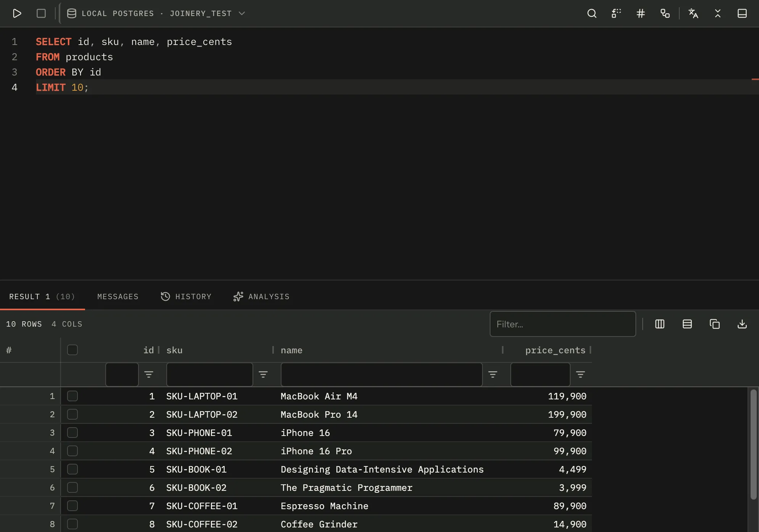Viewport: 759px width, 532px height.
Task: Select cell SKU-LAPTOP-02
Action: [x=202, y=415]
